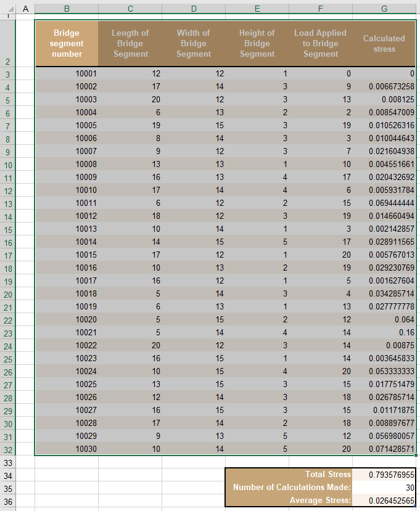
Task: Select column B header
Action: pos(67,9)
